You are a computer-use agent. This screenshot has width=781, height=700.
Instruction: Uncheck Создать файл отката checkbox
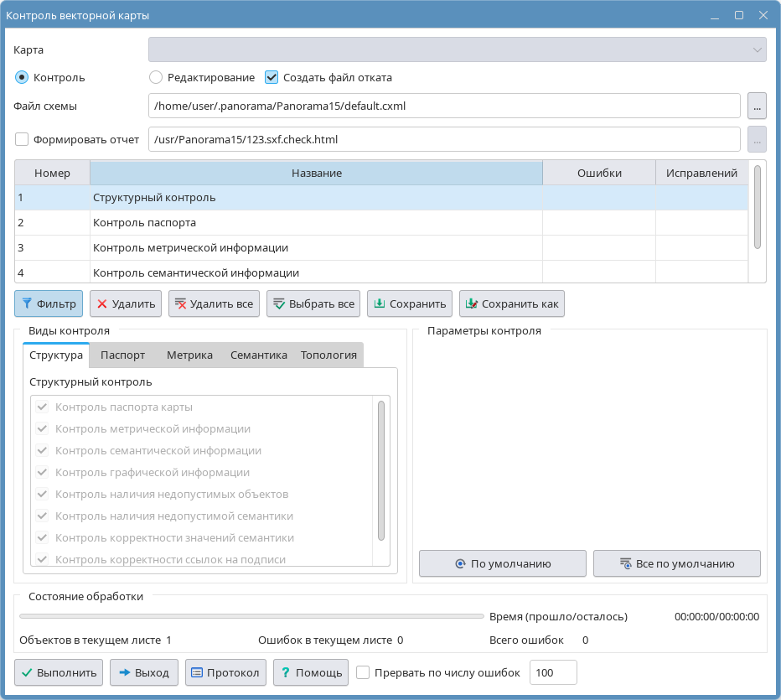tap(272, 77)
